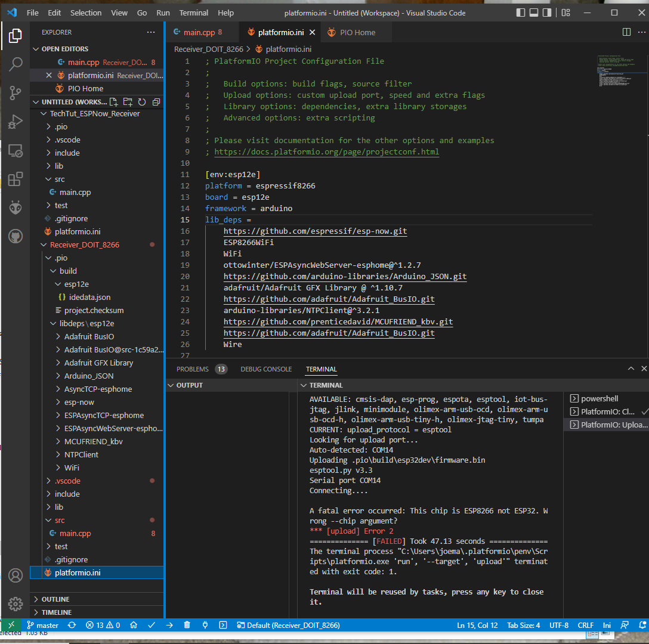Create new folder in workspace

coord(128,102)
